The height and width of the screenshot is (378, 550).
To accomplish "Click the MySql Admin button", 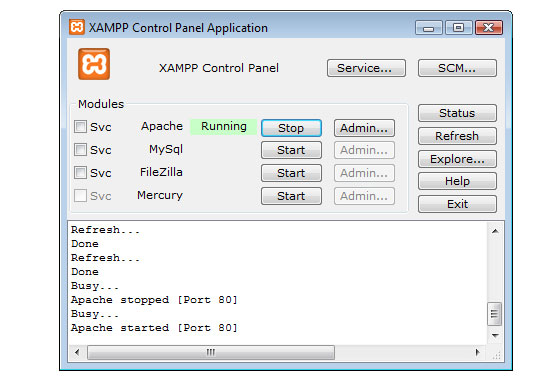I will [x=364, y=150].
